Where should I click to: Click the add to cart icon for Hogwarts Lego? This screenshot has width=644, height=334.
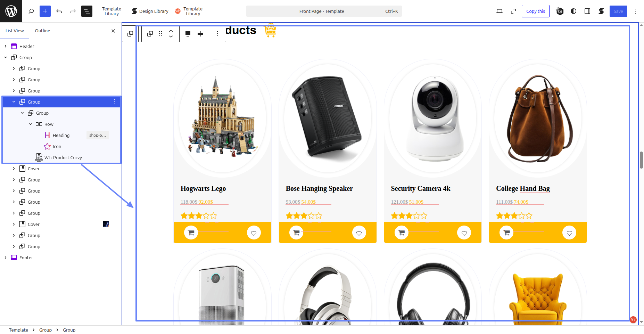point(191,233)
